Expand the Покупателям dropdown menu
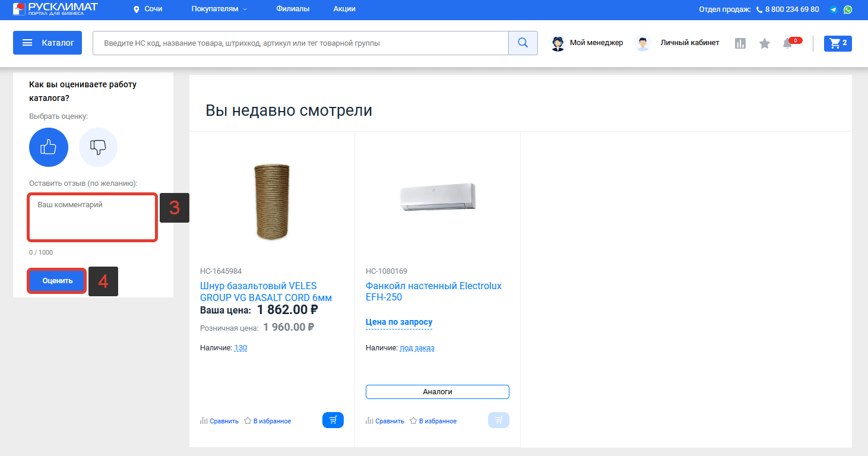 [219, 9]
